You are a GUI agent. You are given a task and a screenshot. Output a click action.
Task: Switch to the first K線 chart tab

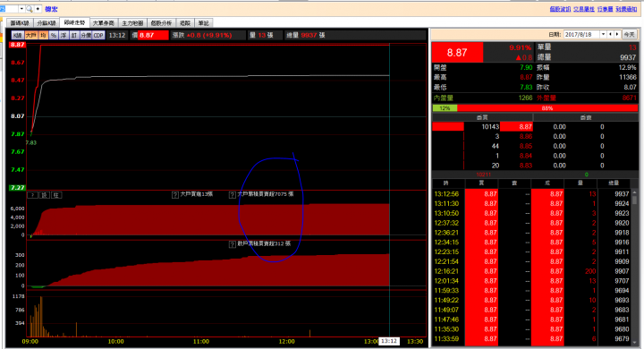pyautogui.click(x=20, y=23)
